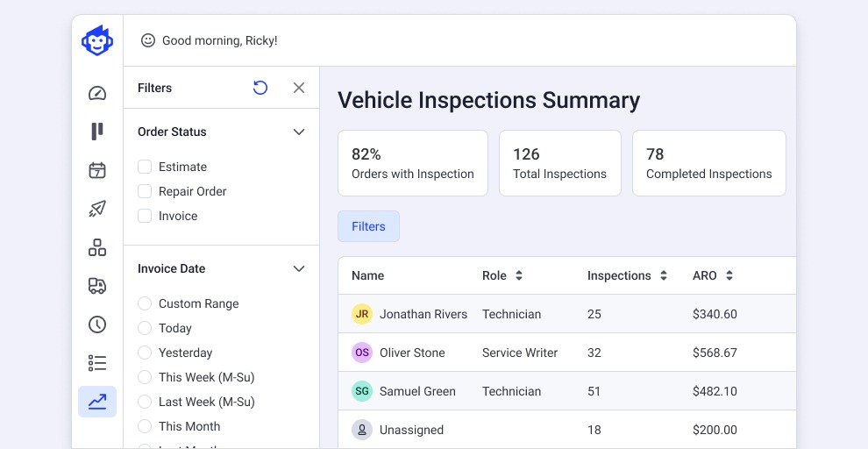Select the This Month radio option

point(145,426)
